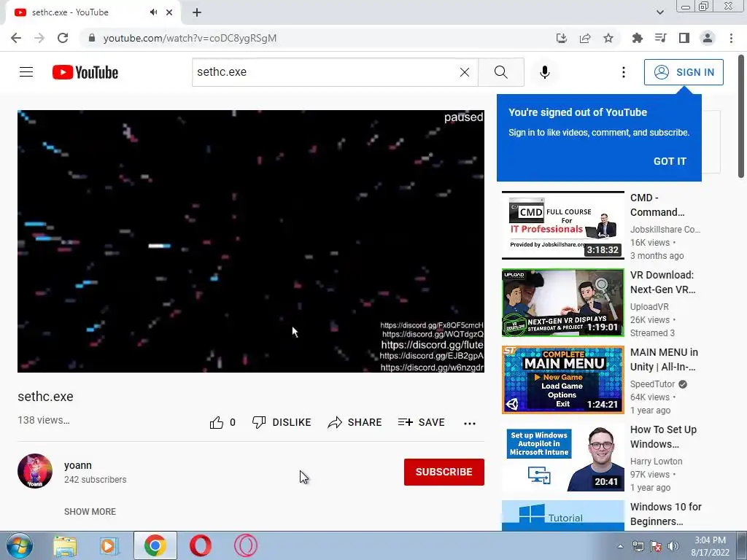The width and height of the screenshot is (747, 560).
Task: Expand description with SHOW MORE
Action: [x=90, y=511]
